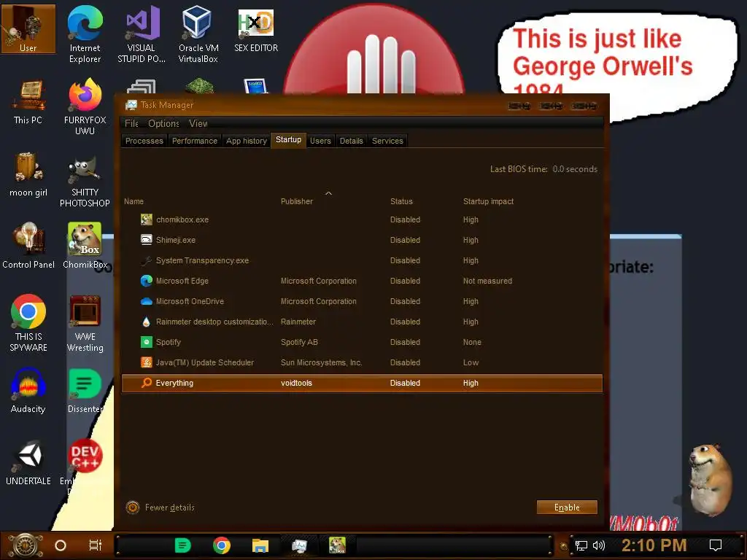Launch Oracle VM VirtualBox desktop icon
This screenshot has height=560, width=747.
pos(198,34)
